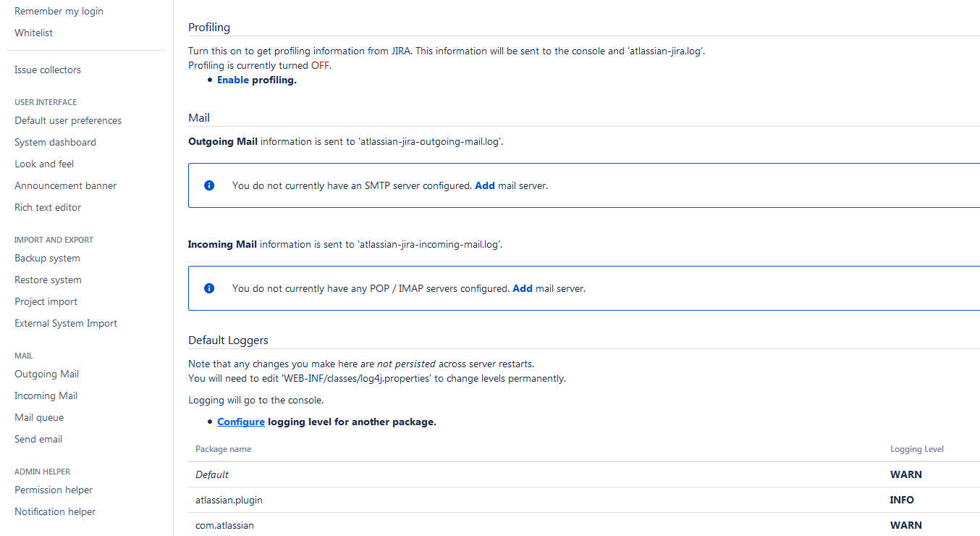Open Mail queue page
Viewport: 980px width, 536px height.
point(39,417)
